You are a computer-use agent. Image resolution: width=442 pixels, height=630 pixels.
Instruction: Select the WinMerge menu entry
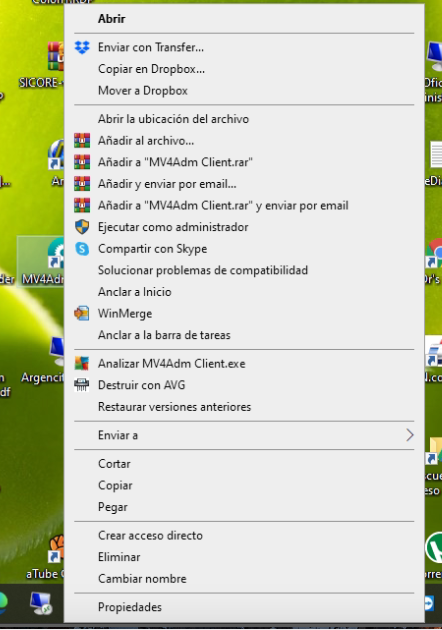tap(244, 314)
